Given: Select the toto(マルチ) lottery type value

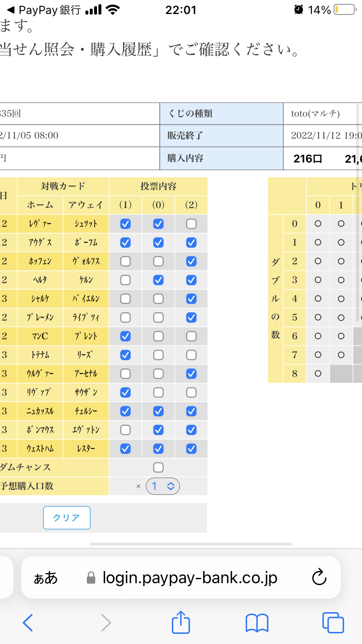Looking at the screenshot, I should (316, 113).
